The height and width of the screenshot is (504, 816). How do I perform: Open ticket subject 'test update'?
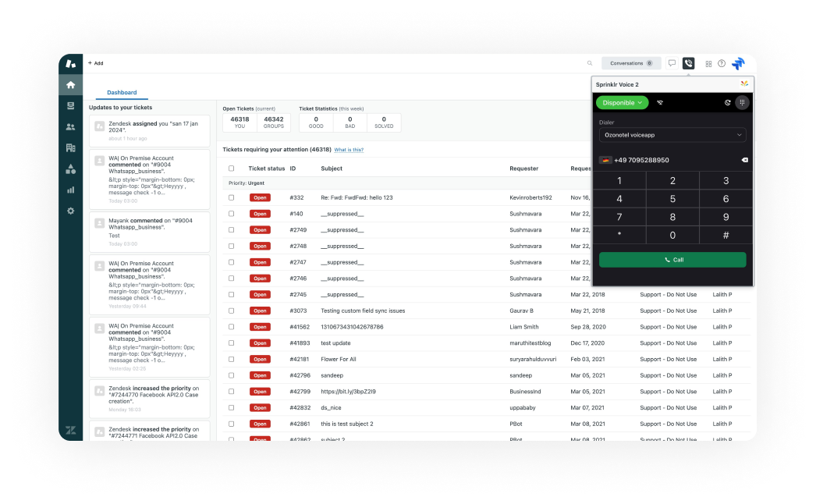point(335,343)
